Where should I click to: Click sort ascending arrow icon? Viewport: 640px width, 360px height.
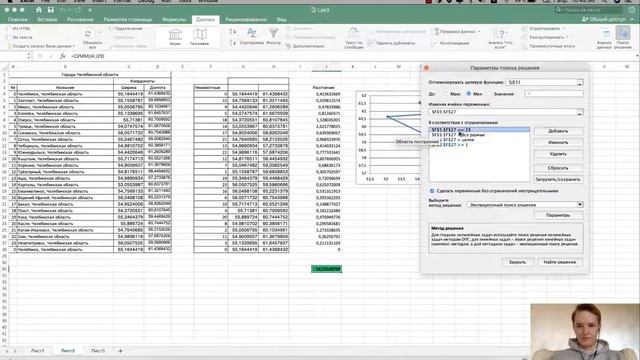(x=233, y=32)
